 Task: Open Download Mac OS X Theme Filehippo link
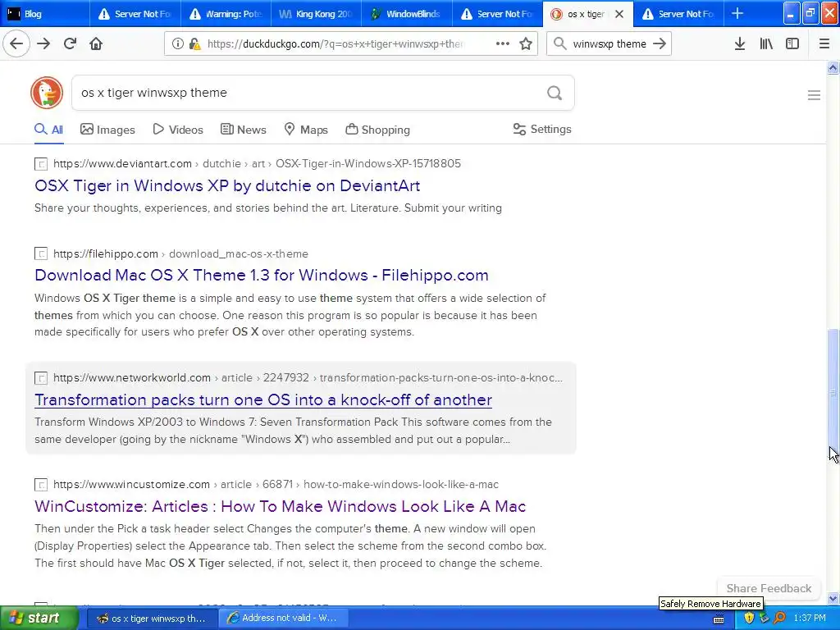(x=262, y=275)
